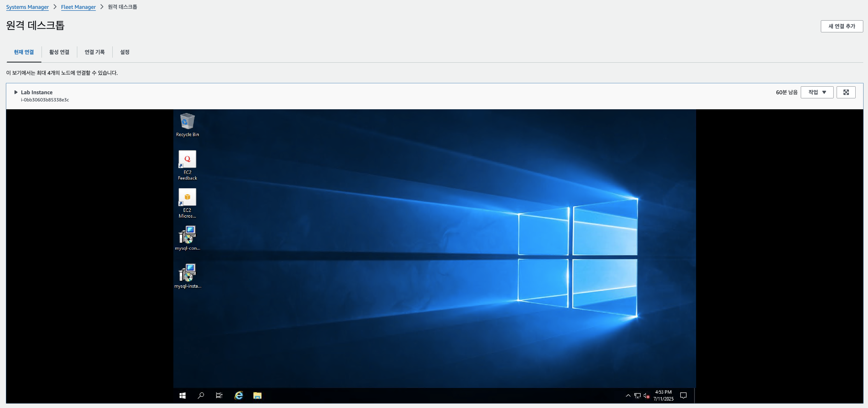
Task: Expand the Lab Instance details triangle
Action: pyautogui.click(x=16, y=92)
